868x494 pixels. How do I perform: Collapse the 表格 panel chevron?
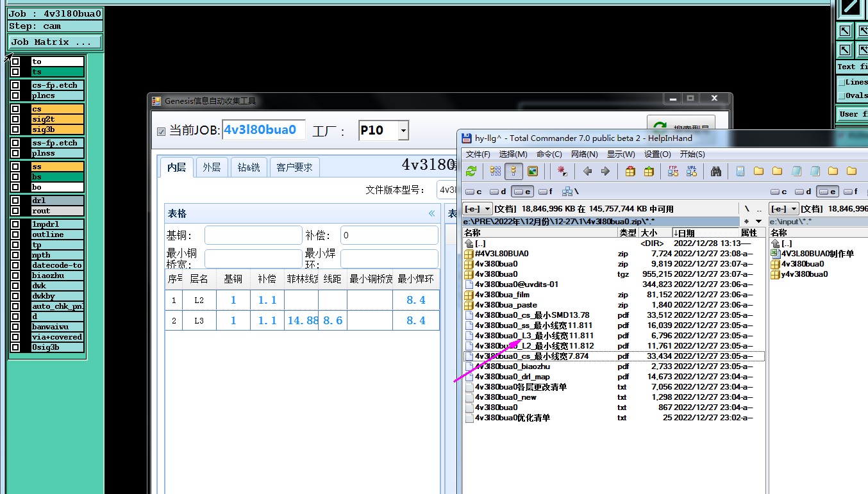431,213
